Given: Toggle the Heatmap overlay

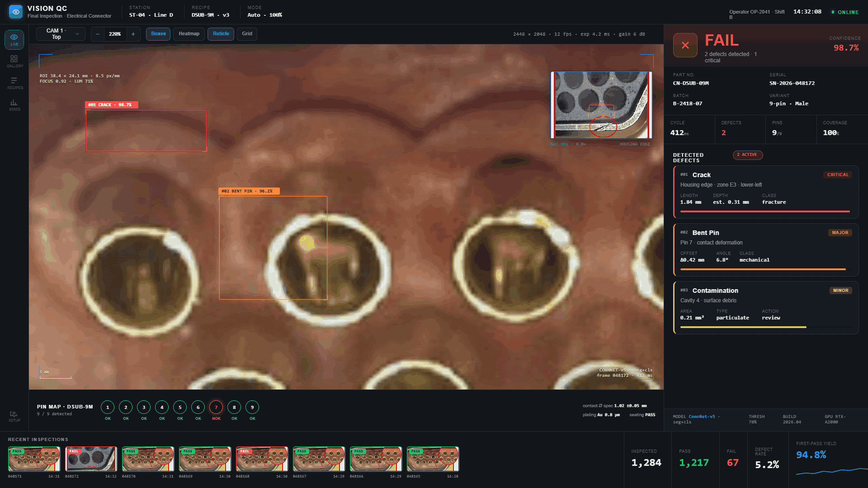Looking at the screenshot, I should (189, 34).
